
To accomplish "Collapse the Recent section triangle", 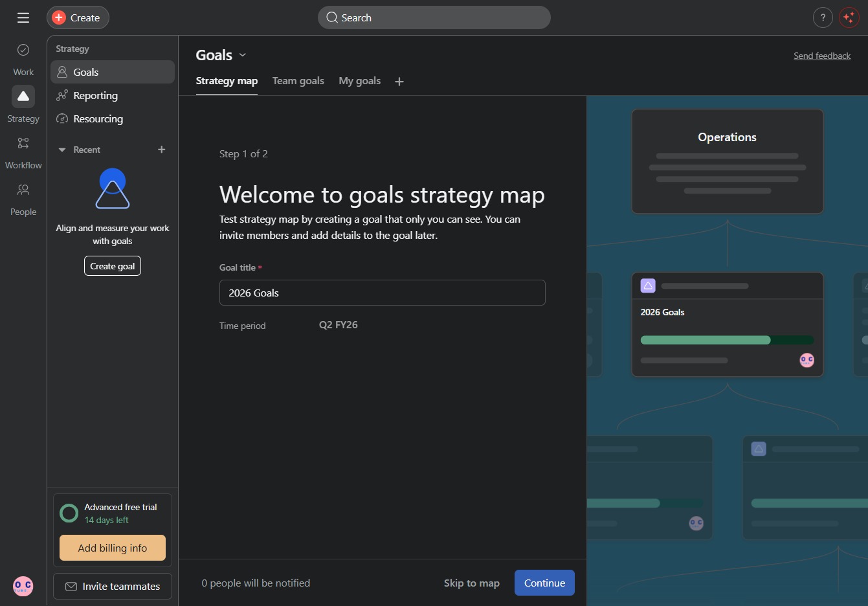I will tap(62, 150).
